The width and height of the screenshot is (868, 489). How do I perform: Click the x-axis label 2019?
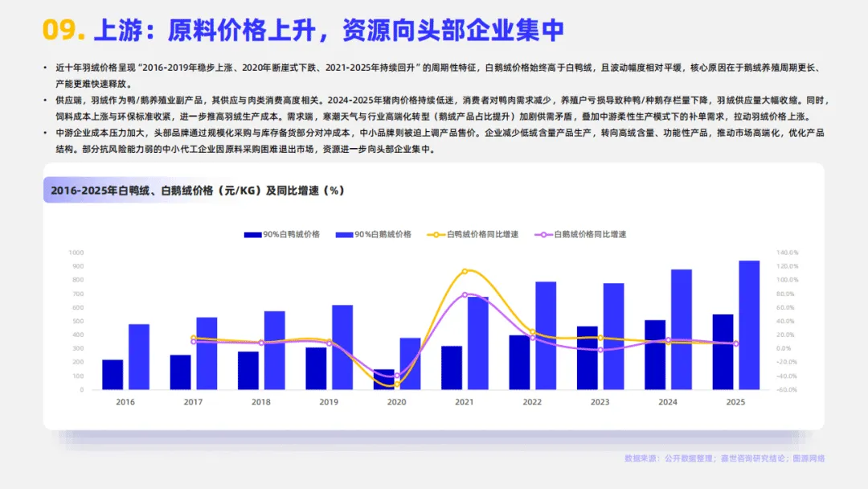coord(329,402)
